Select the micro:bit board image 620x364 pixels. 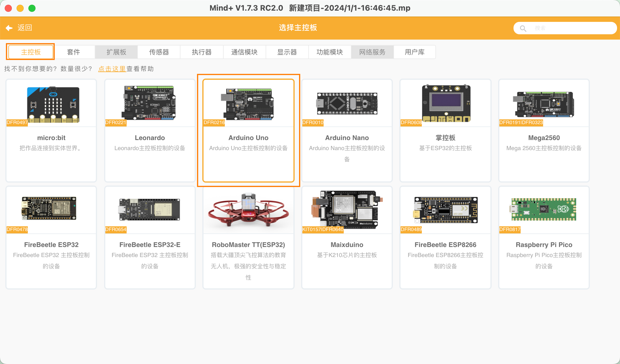click(53, 105)
